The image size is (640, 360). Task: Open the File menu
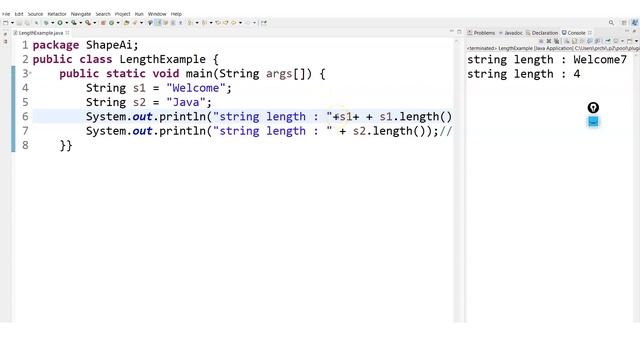pos(6,14)
